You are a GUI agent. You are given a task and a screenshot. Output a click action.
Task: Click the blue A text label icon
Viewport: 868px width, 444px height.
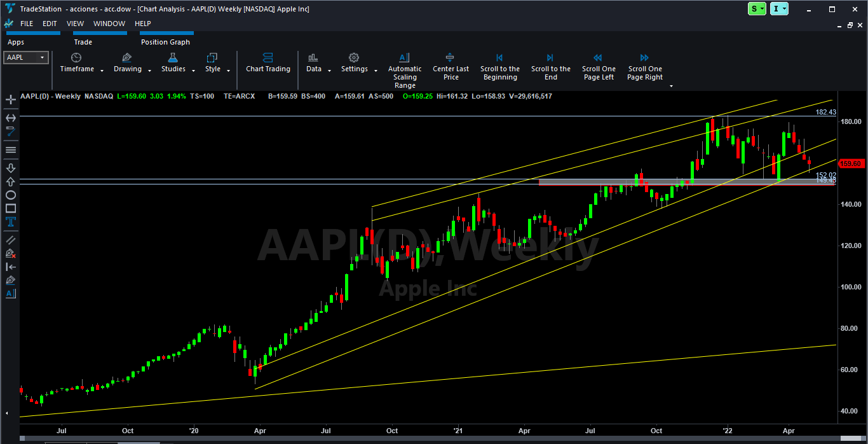point(11,293)
